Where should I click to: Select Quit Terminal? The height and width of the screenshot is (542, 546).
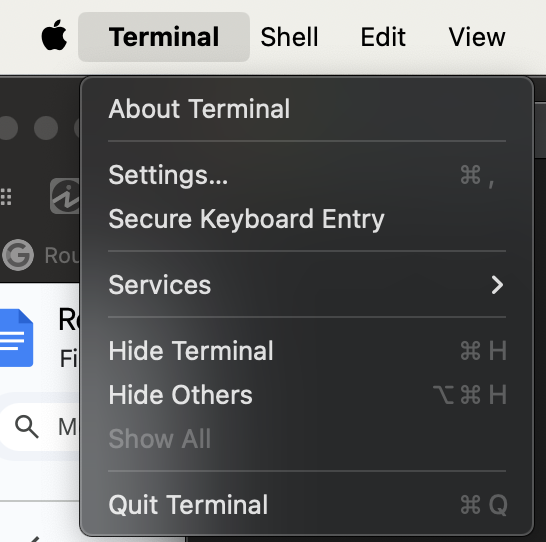[307, 505]
